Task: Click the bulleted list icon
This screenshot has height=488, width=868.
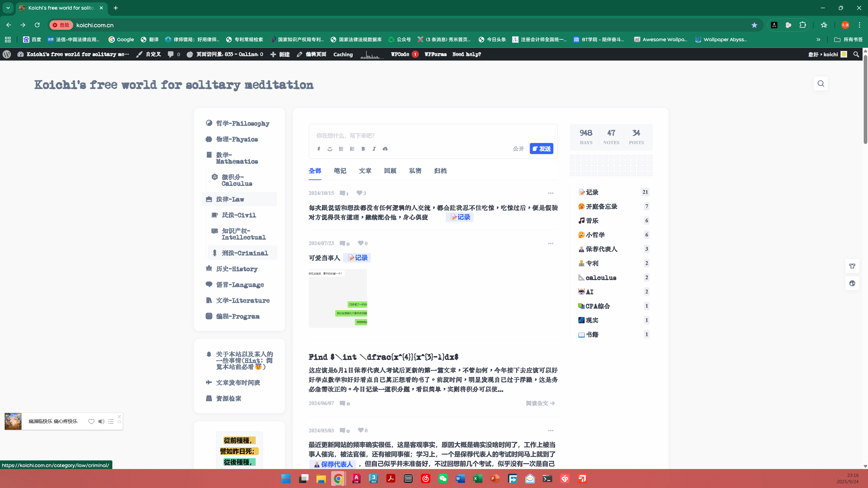Action: click(x=341, y=148)
